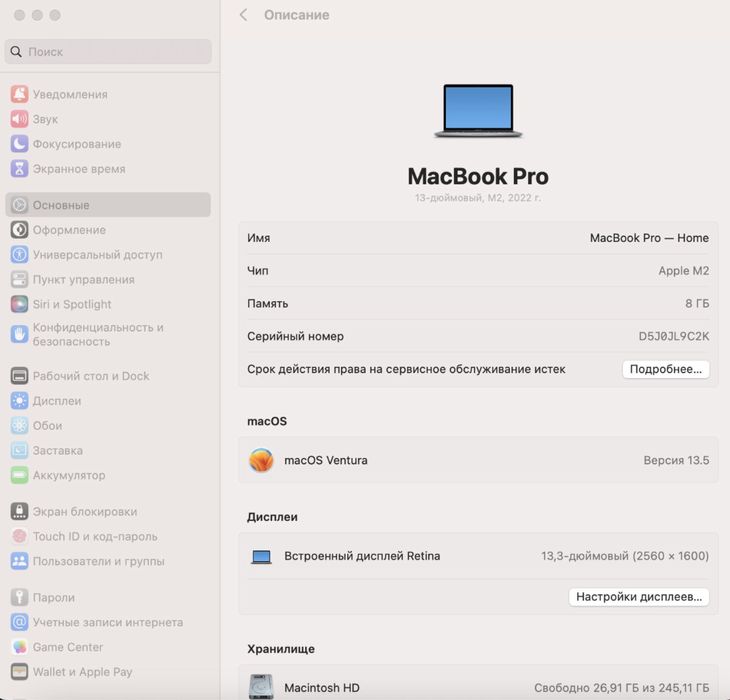Click the service coverage expired text
The height and width of the screenshot is (700, 730).
click(406, 369)
